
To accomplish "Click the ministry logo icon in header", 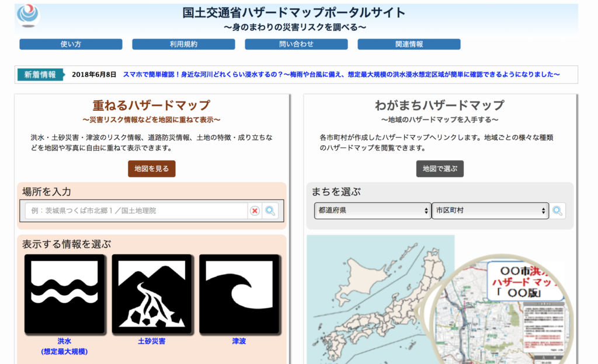I will [x=27, y=16].
